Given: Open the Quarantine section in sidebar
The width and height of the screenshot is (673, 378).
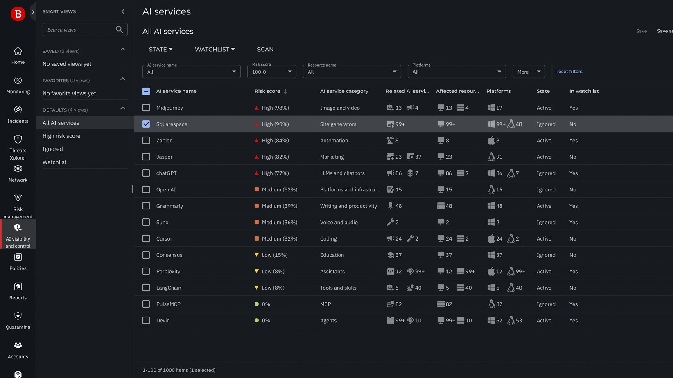Looking at the screenshot, I should (18, 321).
